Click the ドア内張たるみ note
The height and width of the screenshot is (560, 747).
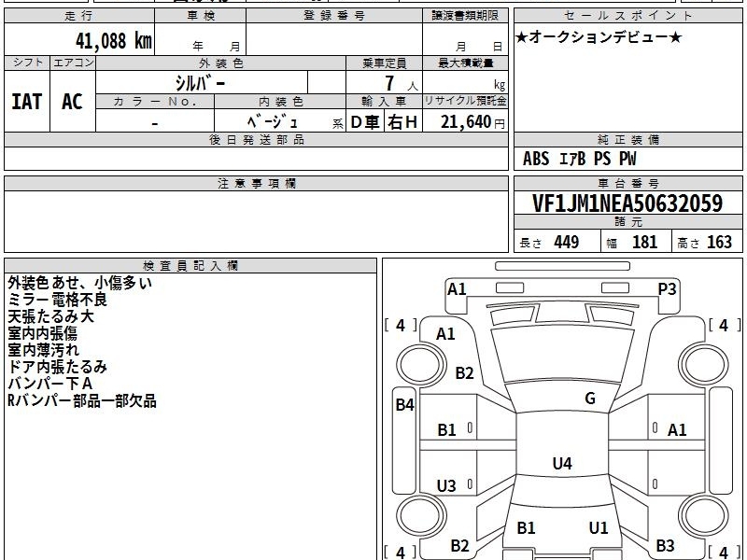coord(57,367)
